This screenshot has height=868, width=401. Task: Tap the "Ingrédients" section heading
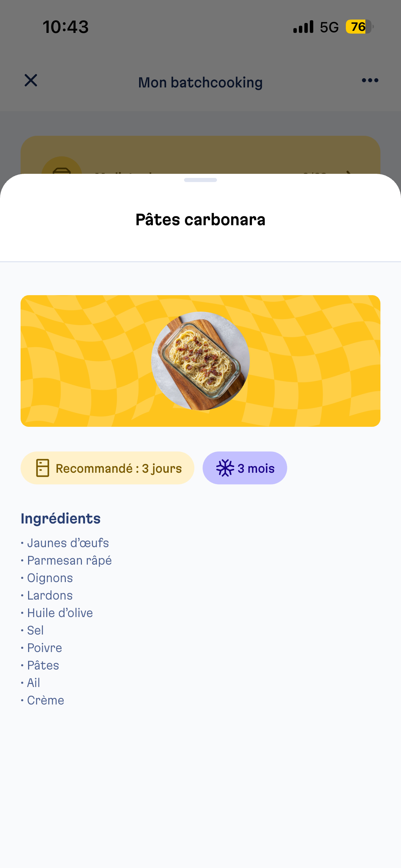coord(61,519)
